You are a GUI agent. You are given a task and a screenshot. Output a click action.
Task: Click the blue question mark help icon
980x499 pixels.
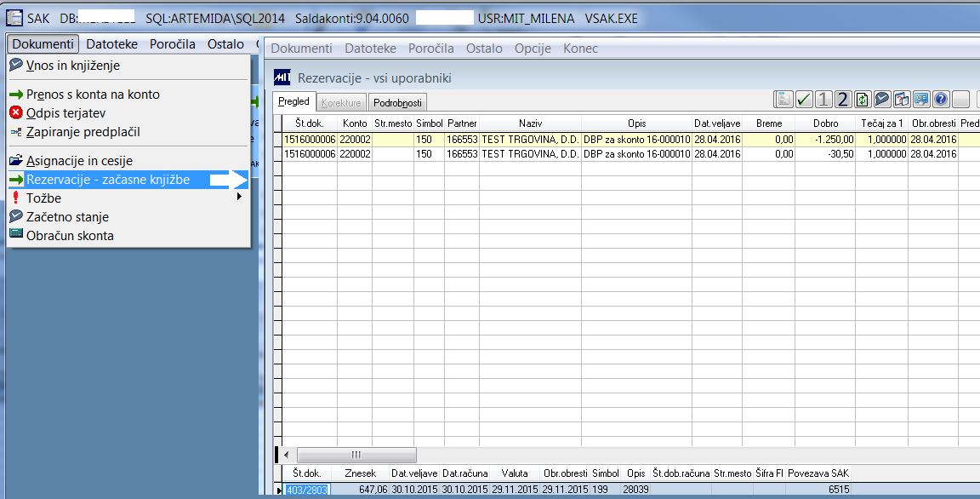click(x=941, y=100)
